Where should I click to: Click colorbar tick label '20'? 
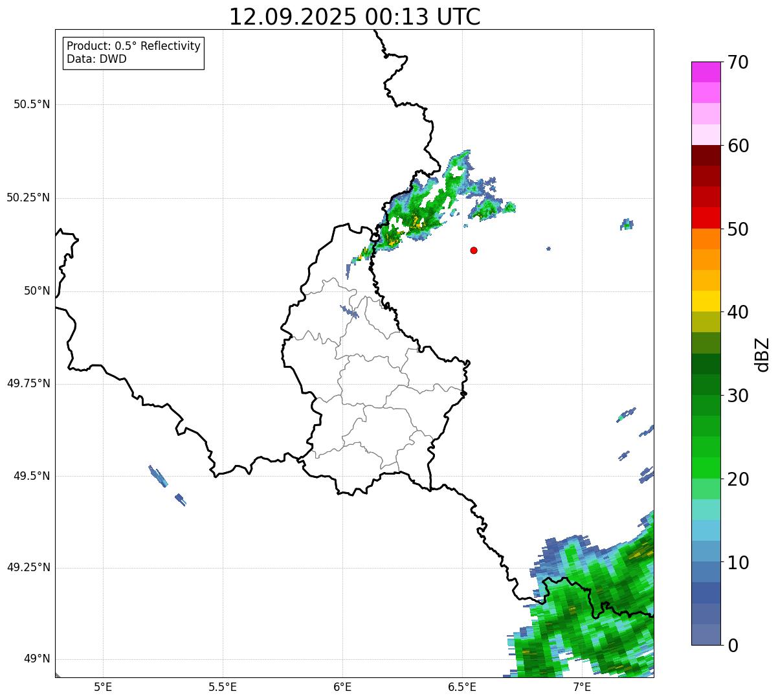click(x=738, y=479)
